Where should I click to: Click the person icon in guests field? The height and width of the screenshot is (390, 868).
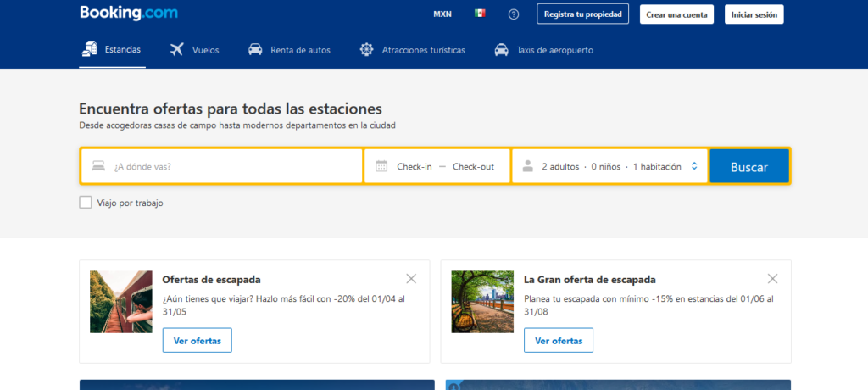527,166
